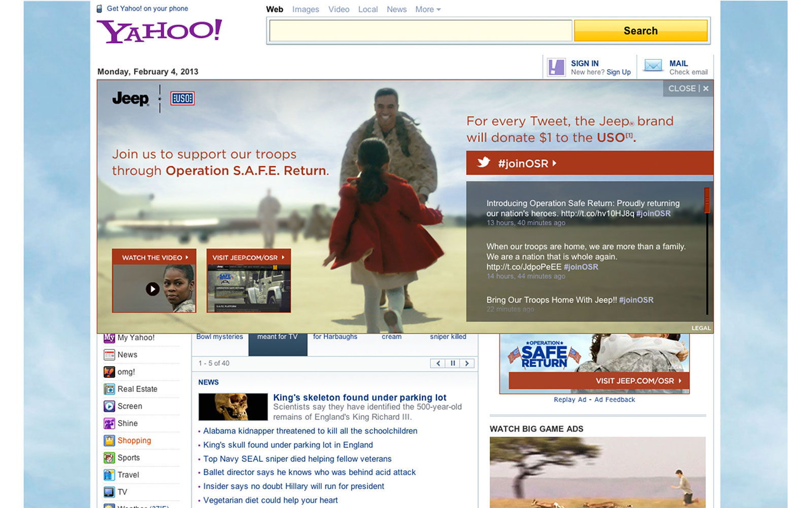Open the Travel suitcase icon
The image size is (812, 508).
[x=109, y=475]
